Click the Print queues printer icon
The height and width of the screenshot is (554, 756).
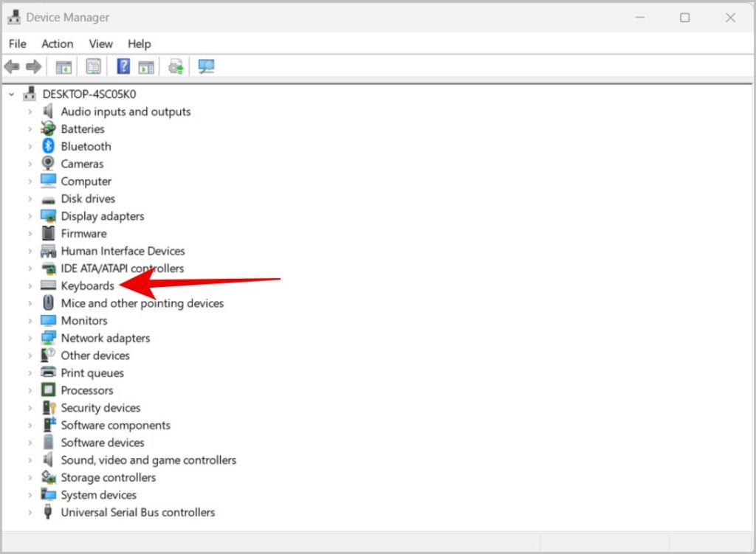(48, 372)
